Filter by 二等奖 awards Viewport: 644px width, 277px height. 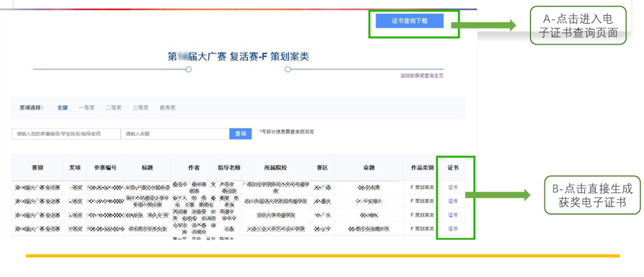[x=113, y=108]
